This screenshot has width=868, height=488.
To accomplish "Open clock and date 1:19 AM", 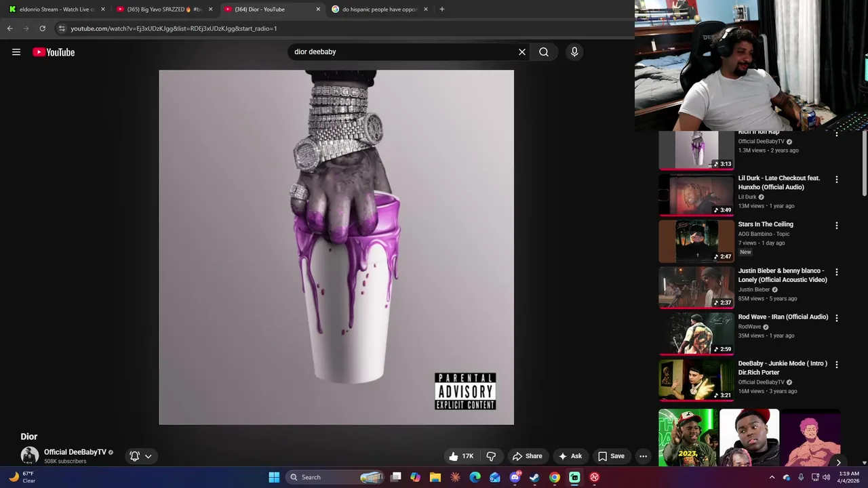I will [x=850, y=477].
